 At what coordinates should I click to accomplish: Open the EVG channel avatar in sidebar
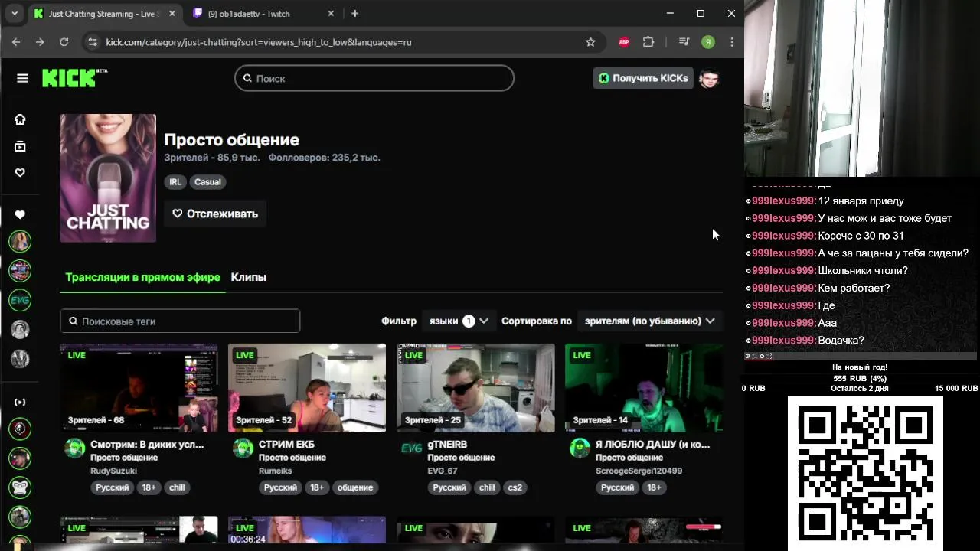tap(20, 300)
